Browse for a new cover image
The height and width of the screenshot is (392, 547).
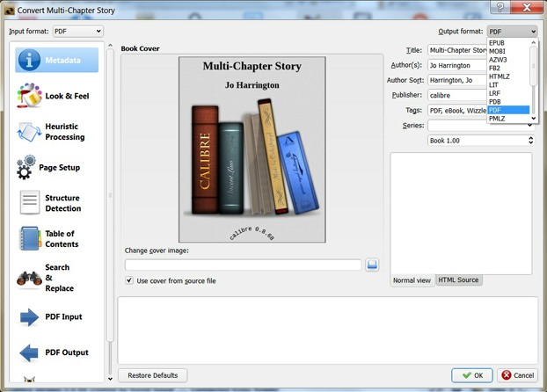[x=372, y=265]
